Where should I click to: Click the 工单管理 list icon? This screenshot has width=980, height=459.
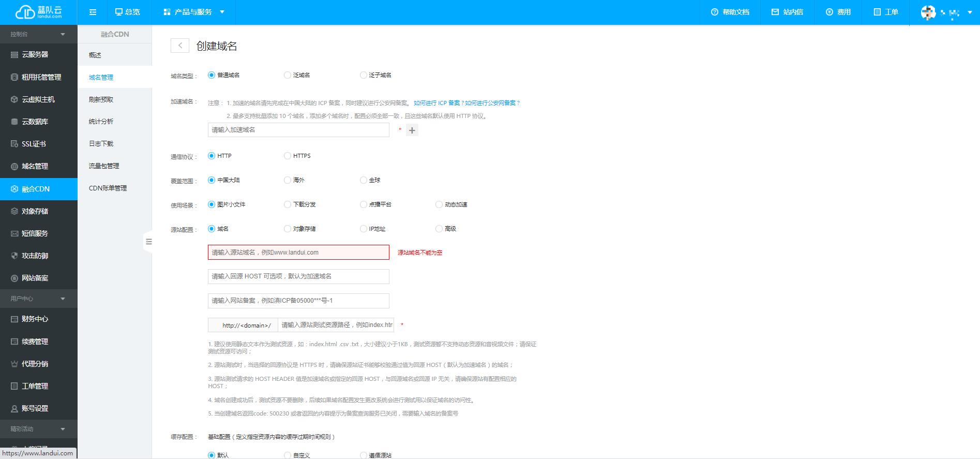(x=14, y=386)
